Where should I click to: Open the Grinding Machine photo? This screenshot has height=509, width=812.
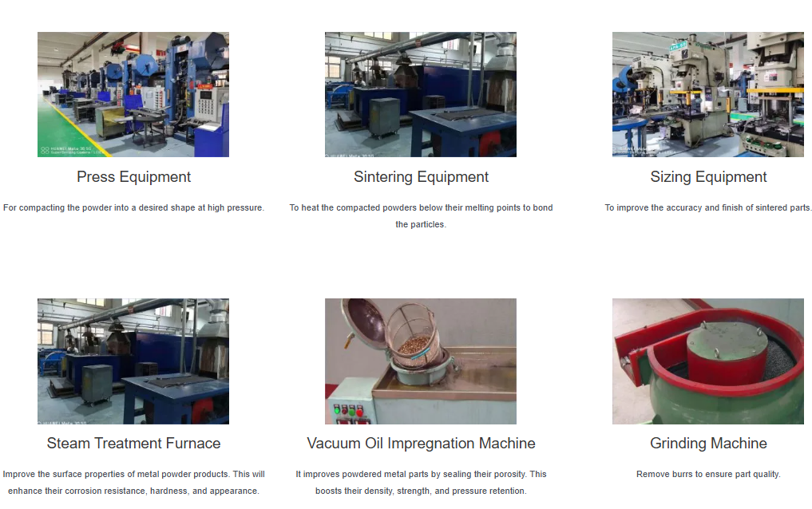click(x=708, y=361)
